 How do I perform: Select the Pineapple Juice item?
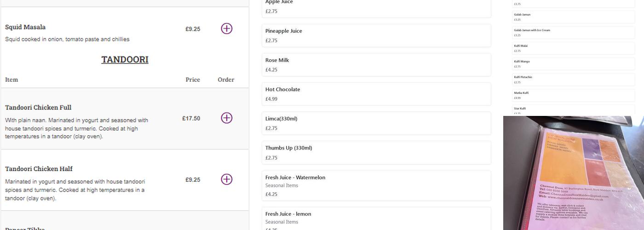click(x=376, y=35)
